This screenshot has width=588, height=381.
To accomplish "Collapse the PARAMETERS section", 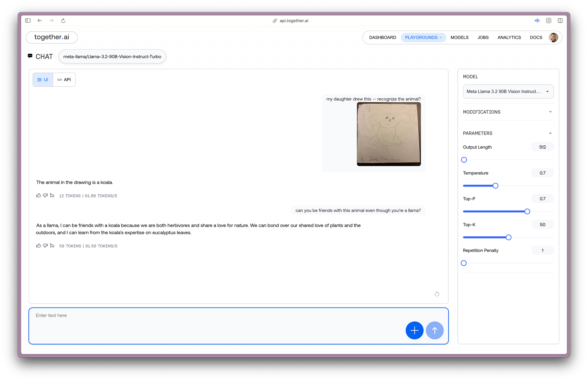I will 550,133.
